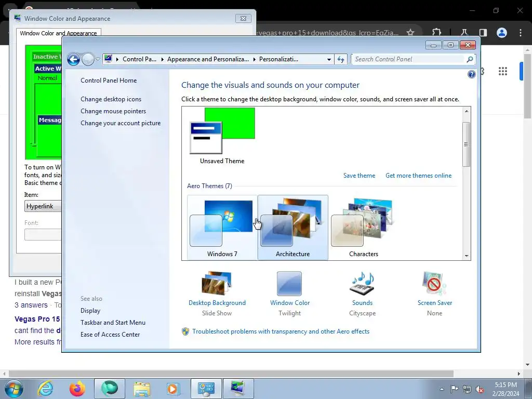
Task: Open the Sounds icon
Action: click(362, 283)
